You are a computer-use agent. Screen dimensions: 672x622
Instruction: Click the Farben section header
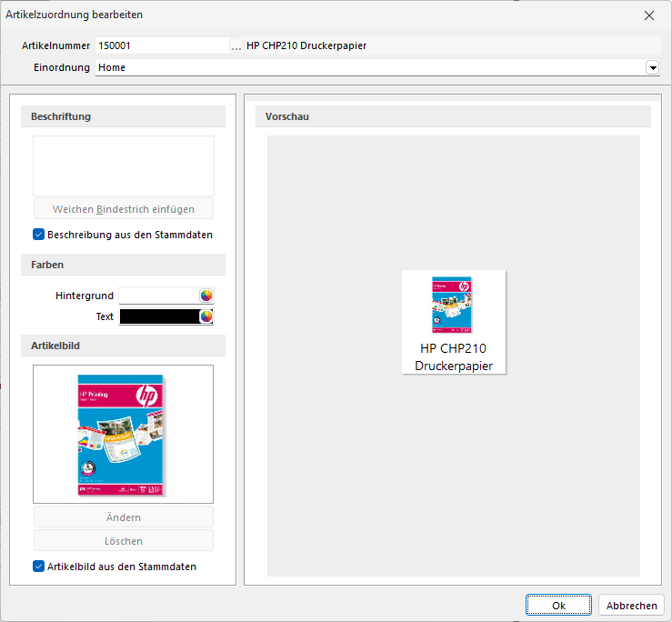(x=123, y=265)
